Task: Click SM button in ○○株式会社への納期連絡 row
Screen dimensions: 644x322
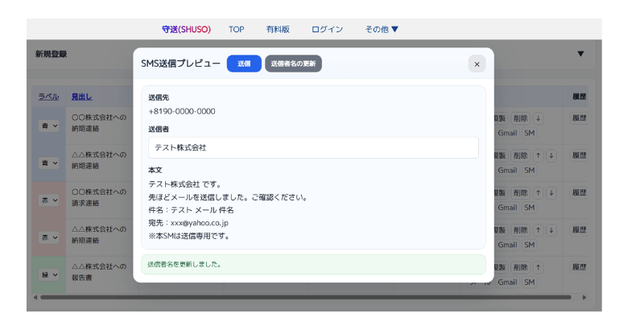Action: (530, 133)
